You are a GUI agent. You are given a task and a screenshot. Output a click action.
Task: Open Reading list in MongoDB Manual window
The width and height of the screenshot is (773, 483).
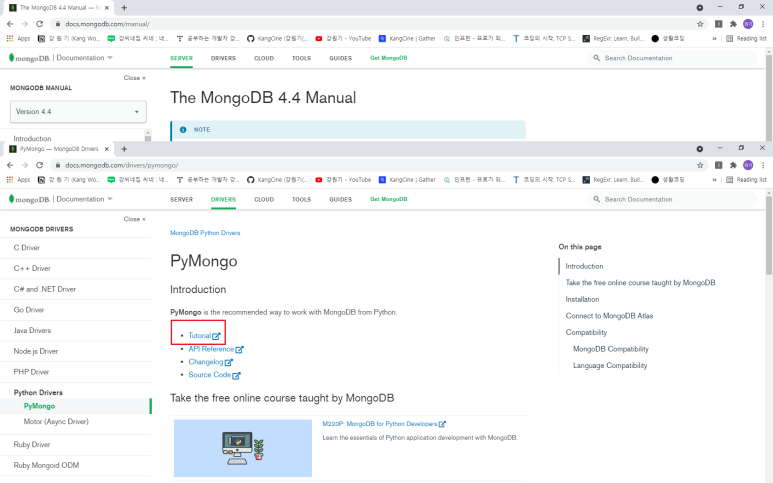point(746,38)
